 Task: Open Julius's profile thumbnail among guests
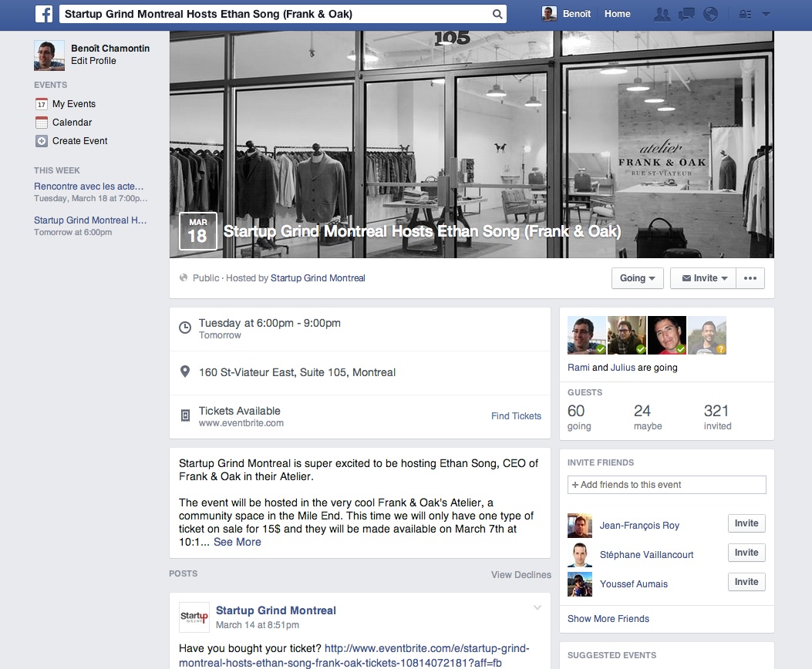tap(627, 335)
